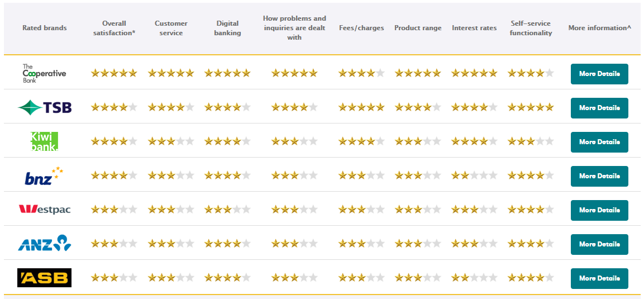Image resolution: width=644 pixels, height=299 pixels.
Task: Click the ANZ logo
Action: tap(44, 243)
